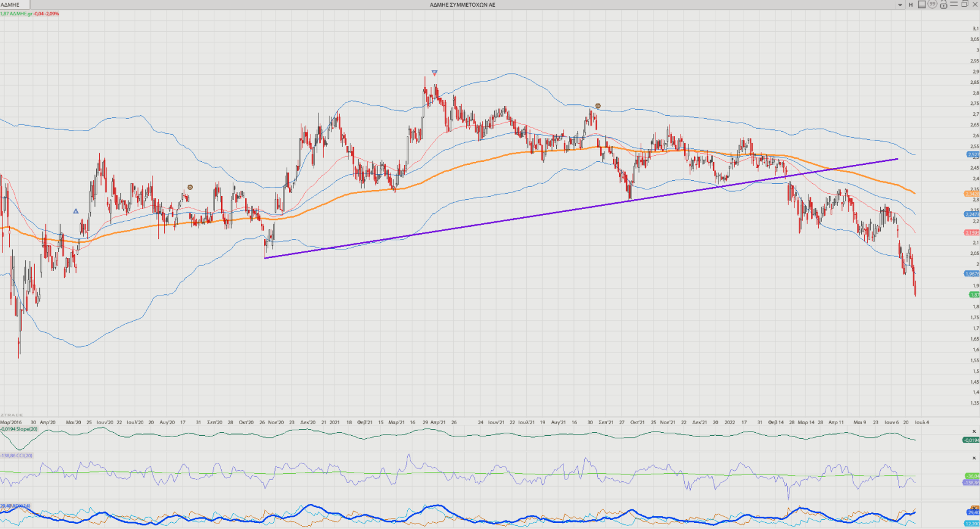Click the CCI(20) indicator label

17,455
